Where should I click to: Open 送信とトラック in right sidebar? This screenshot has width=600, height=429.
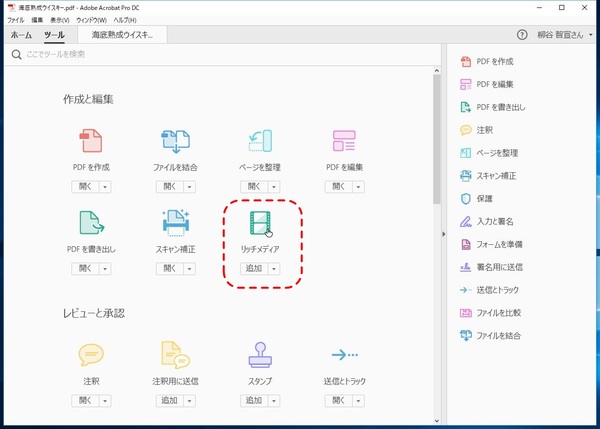pos(489,290)
